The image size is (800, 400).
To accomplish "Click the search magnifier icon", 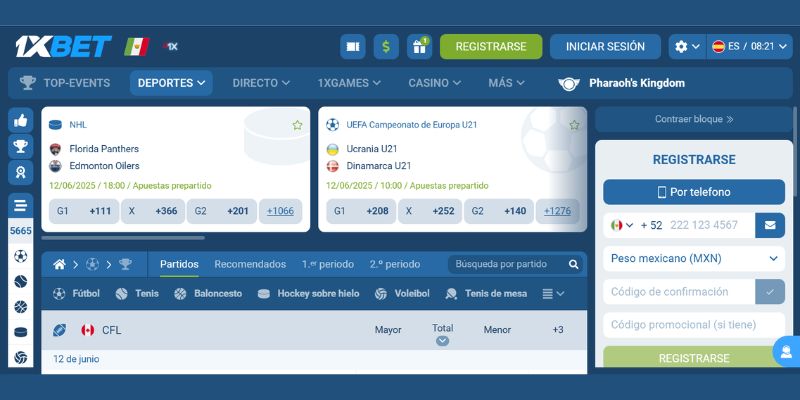I will pos(573,264).
